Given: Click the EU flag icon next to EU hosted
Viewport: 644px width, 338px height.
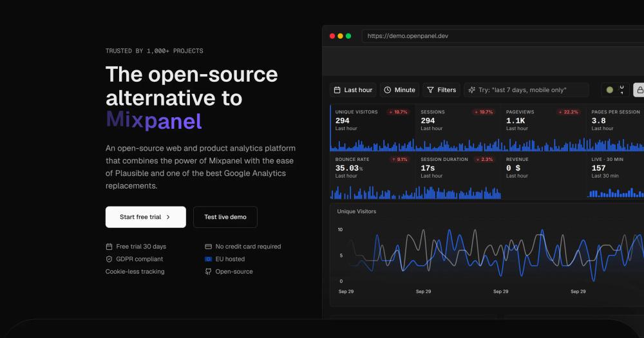Looking at the screenshot, I should 208,259.
